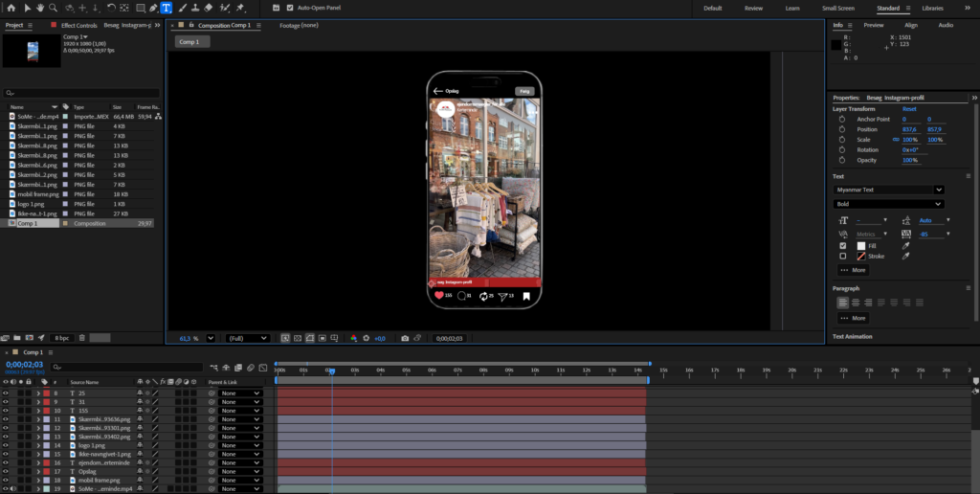This screenshot has height=494, width=980.
Task: Take a snapshot with the camera icon
Action: click(x=405, y=338)
